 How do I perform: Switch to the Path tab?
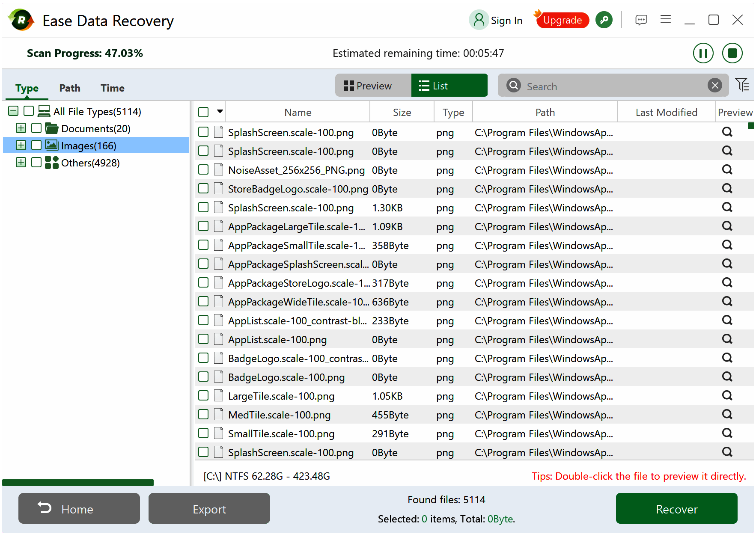[x=69, y=88]
